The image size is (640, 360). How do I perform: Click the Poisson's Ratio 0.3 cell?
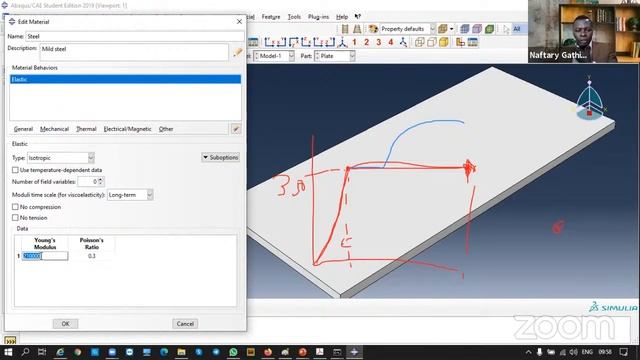tap(91, 256)
